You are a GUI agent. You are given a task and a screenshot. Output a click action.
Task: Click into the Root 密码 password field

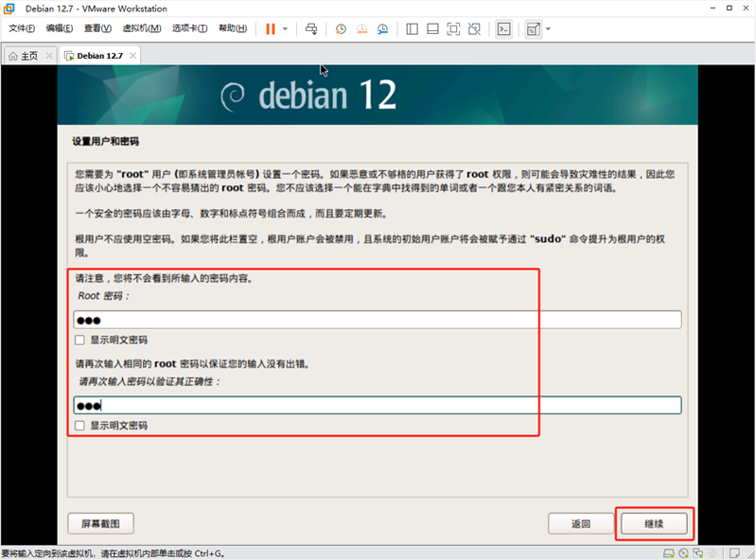[378, 320]
